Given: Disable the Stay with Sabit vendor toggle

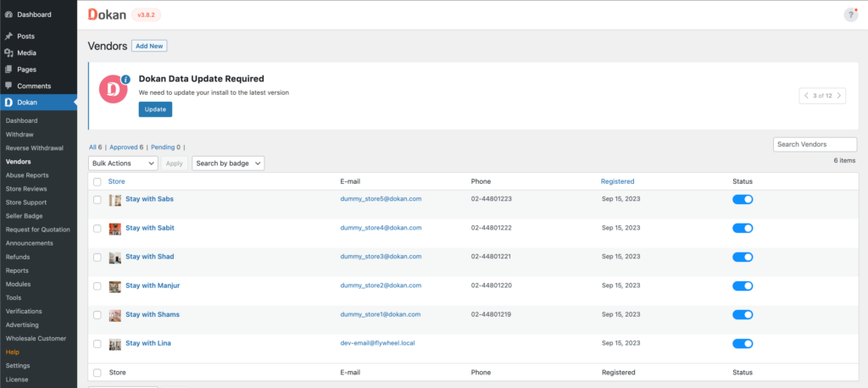Looking at the screenshot, I should [743, 228].
